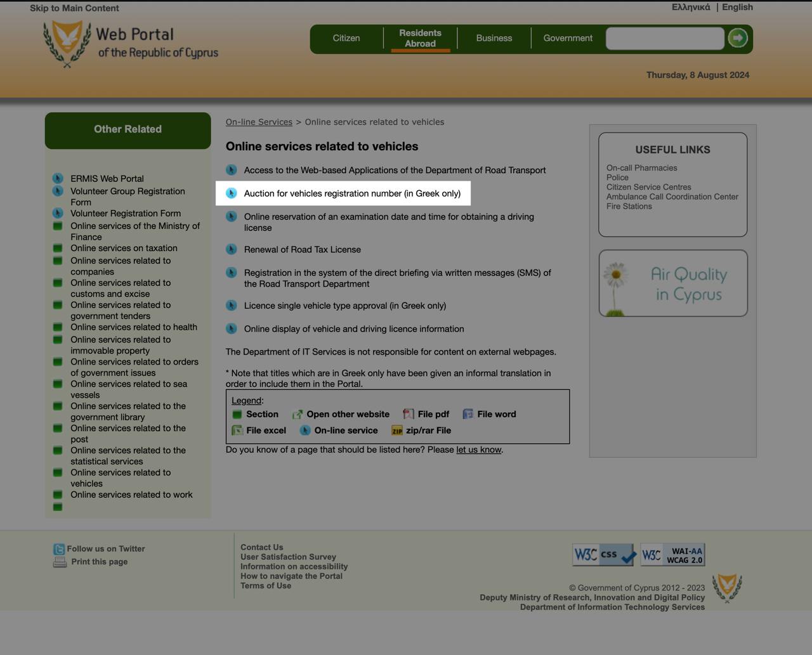This screenshot has width=812, height=655.
Task: Open the Citizen tab
Action: coord(346,38)
